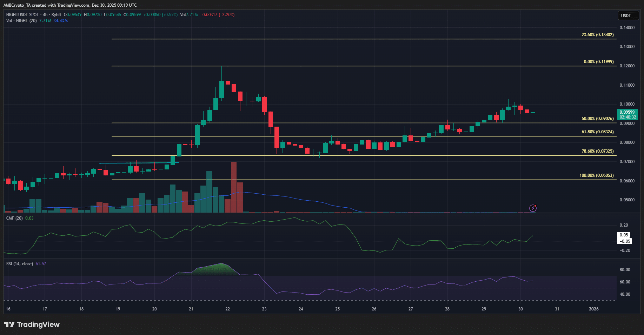Click the red notification dot on the flash icon
Image resolution: width=644 pixels, height=335 pixels.
click(536, 205)
